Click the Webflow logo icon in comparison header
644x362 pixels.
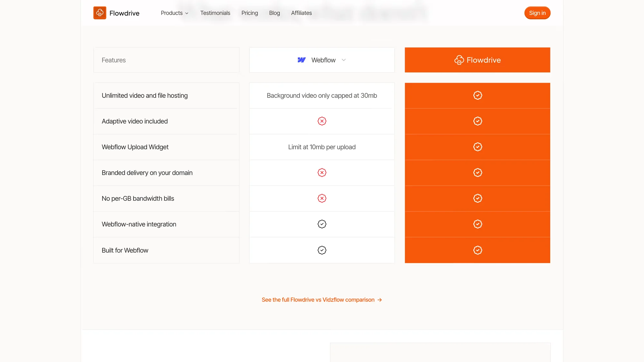point(302,60)
